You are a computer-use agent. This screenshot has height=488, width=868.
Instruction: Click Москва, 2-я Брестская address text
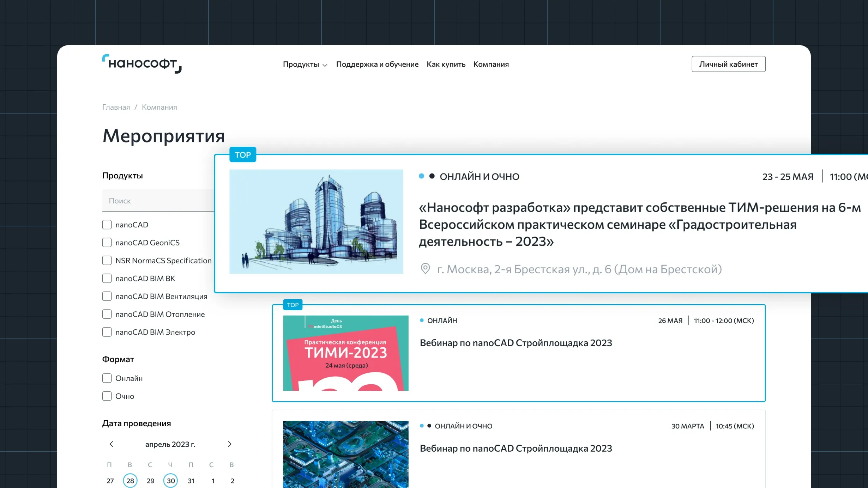point(579,269)
